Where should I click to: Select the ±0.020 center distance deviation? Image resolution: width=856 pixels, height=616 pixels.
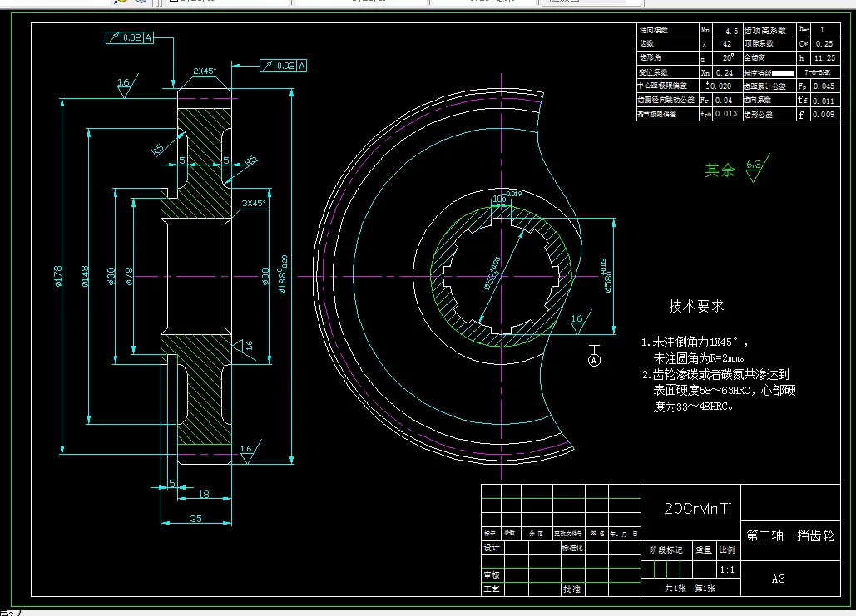pyautogui.click(x=718, y=86)
